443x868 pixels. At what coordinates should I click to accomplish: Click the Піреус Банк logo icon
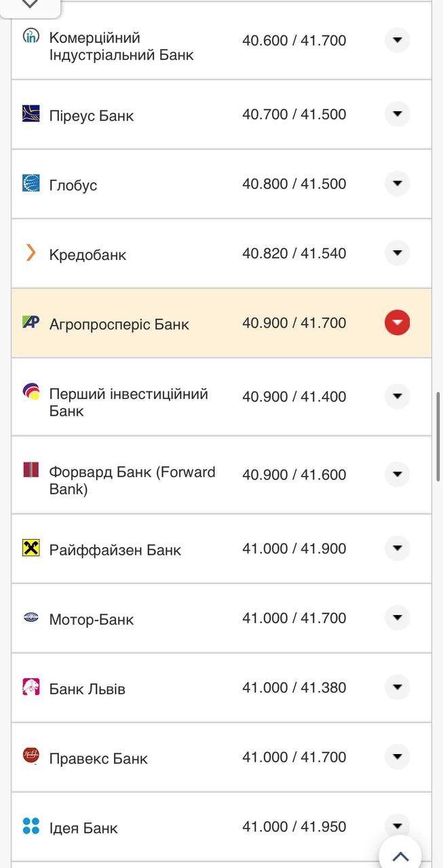tap(29, 114)
